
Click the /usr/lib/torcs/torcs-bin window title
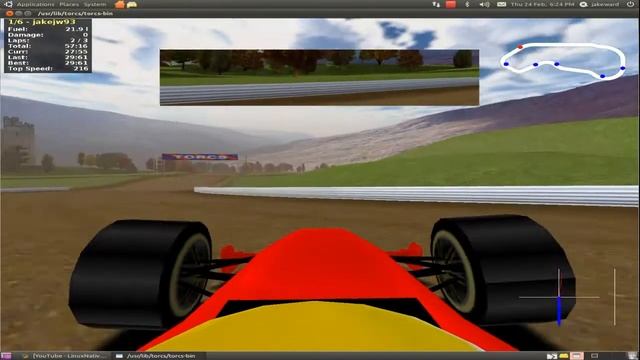tap(75, 13)
